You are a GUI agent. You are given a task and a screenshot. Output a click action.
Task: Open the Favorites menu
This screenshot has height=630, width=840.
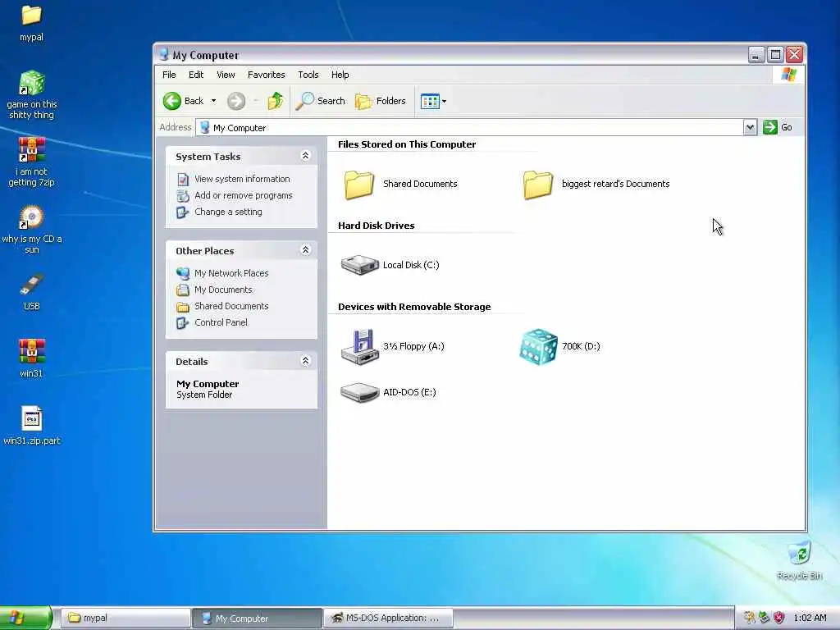coord(267,75)
